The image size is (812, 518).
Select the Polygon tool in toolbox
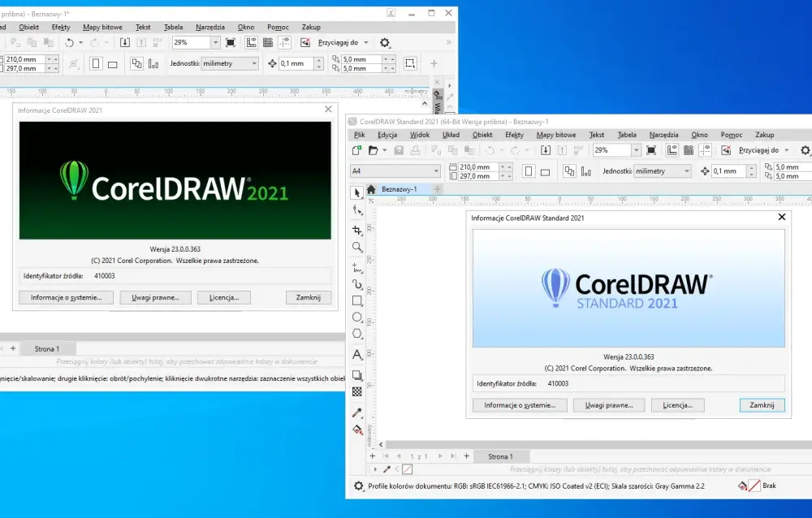[356, 334]
